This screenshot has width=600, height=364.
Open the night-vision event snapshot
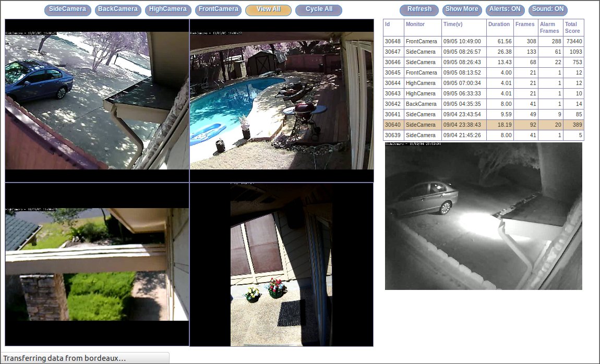[483, 216]
